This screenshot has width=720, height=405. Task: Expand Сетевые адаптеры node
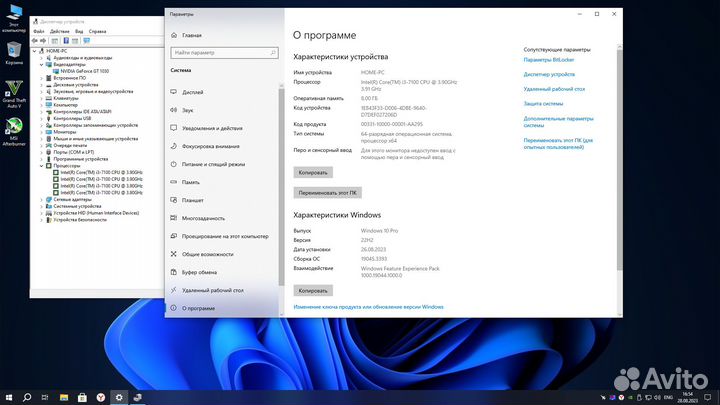42,200
